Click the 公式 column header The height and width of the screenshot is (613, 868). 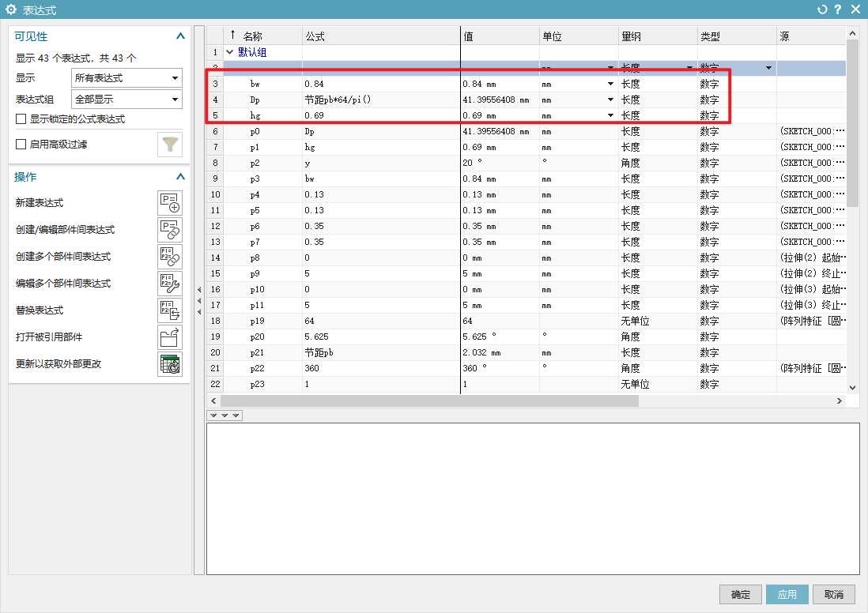[x=381, y=36]
